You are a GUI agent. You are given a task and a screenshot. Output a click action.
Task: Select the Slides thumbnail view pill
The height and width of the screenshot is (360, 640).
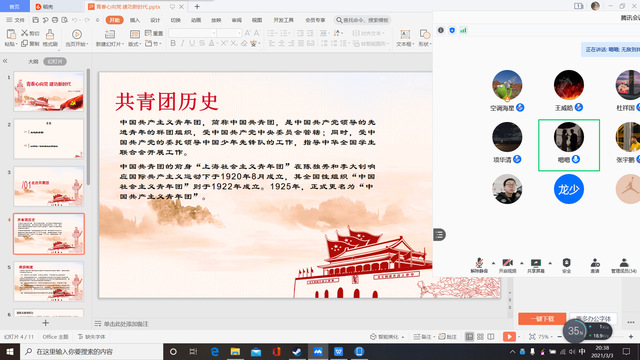pos(55,62)
